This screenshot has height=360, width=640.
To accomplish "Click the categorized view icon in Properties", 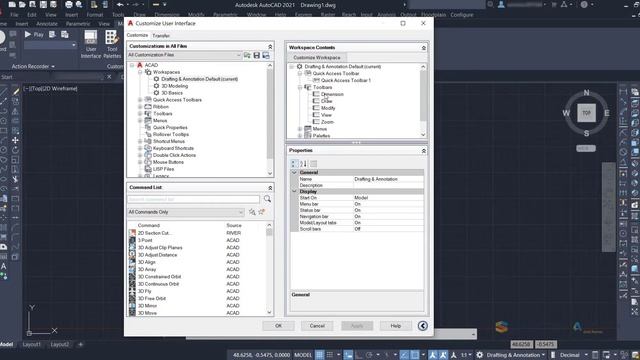I will pos(294,164).
